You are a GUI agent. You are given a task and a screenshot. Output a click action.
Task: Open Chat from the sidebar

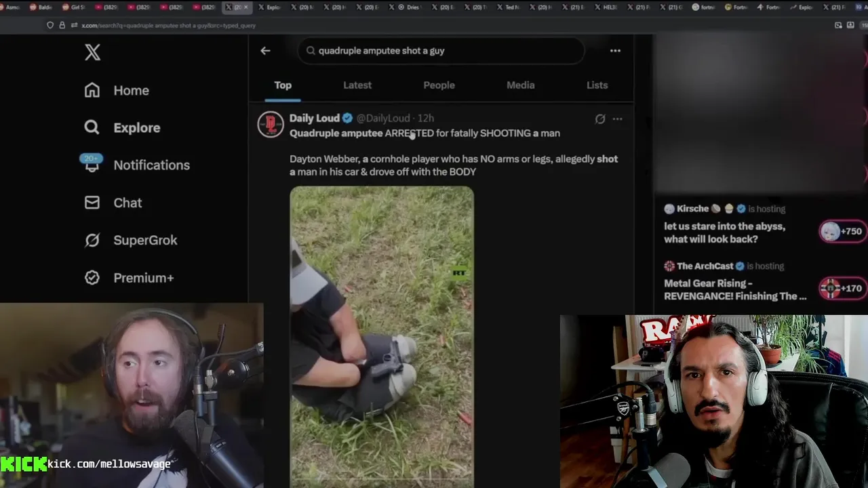[x=113, y=203]
